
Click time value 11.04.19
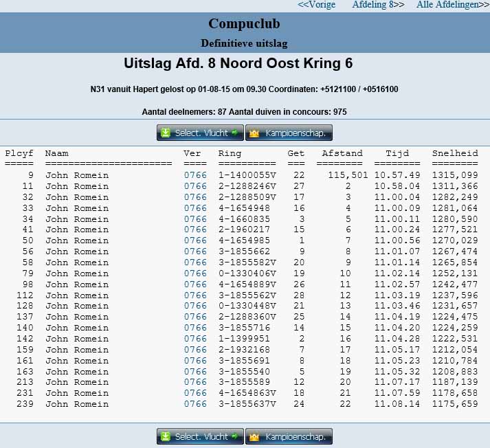coord(397,317)
